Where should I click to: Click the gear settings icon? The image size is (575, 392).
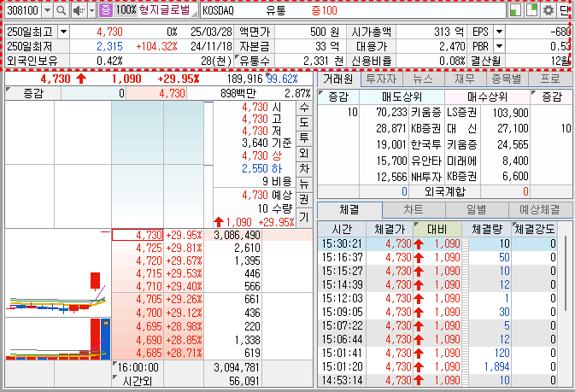549,10
